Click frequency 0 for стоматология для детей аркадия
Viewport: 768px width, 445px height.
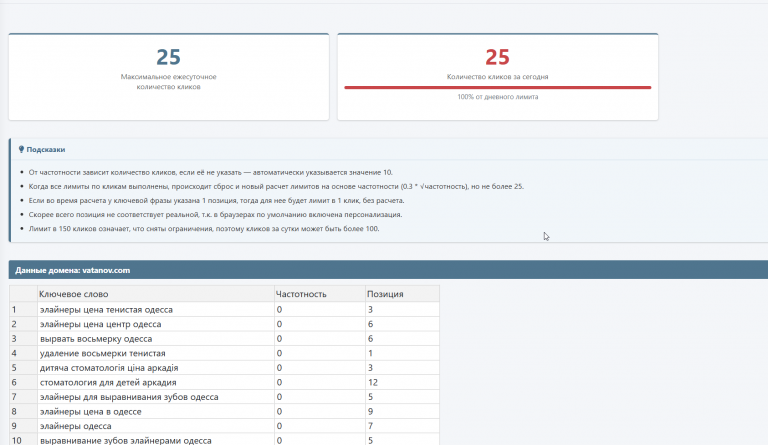320,382
